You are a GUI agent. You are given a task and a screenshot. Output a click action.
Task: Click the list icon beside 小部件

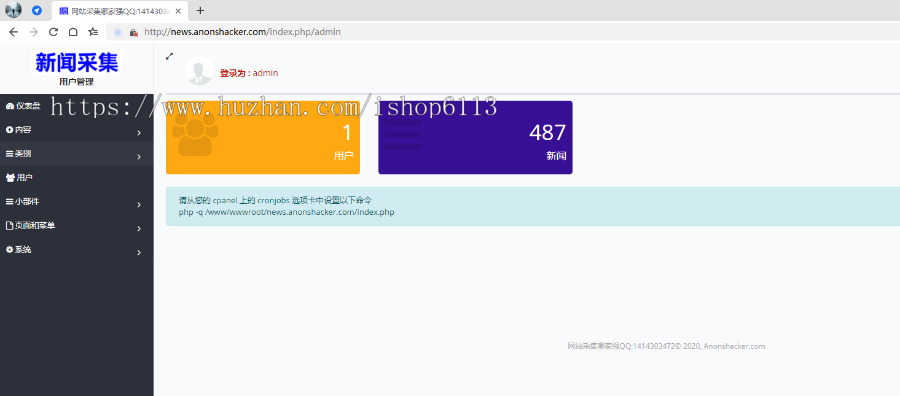click(x=9, y=201)
